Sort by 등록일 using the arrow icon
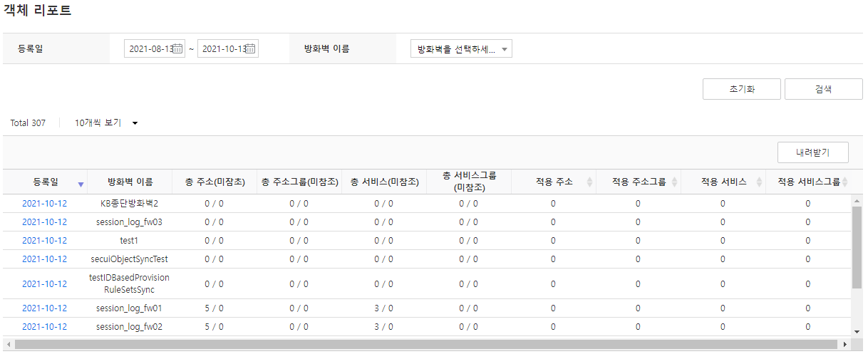 point(81,184)
